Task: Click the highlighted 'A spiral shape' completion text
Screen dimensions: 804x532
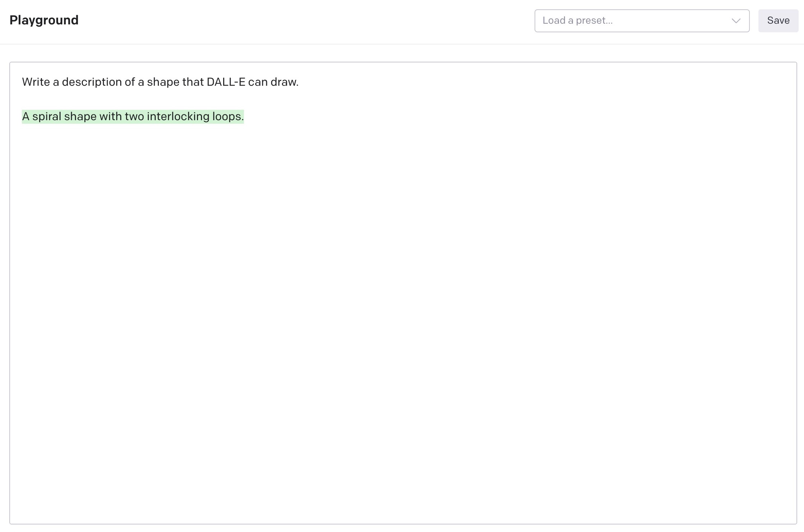Action: click(x=133, y=117)
